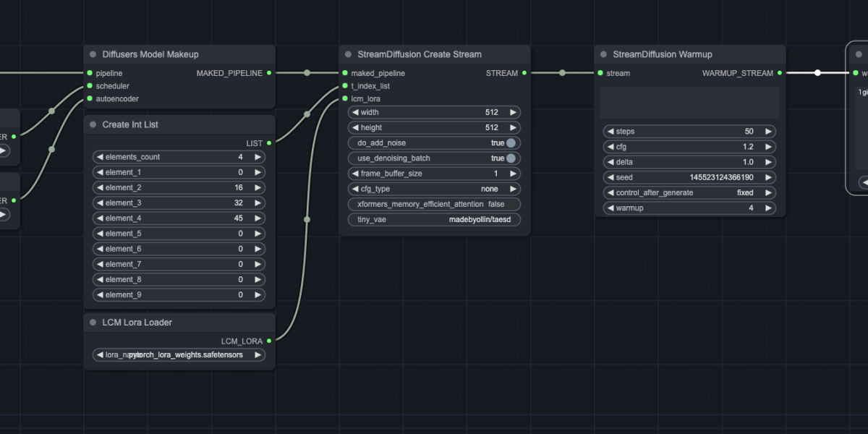Viewport: 868px width, 434px height.
Task: Click the LCM_LORA output port
Action: pos(269,341)
